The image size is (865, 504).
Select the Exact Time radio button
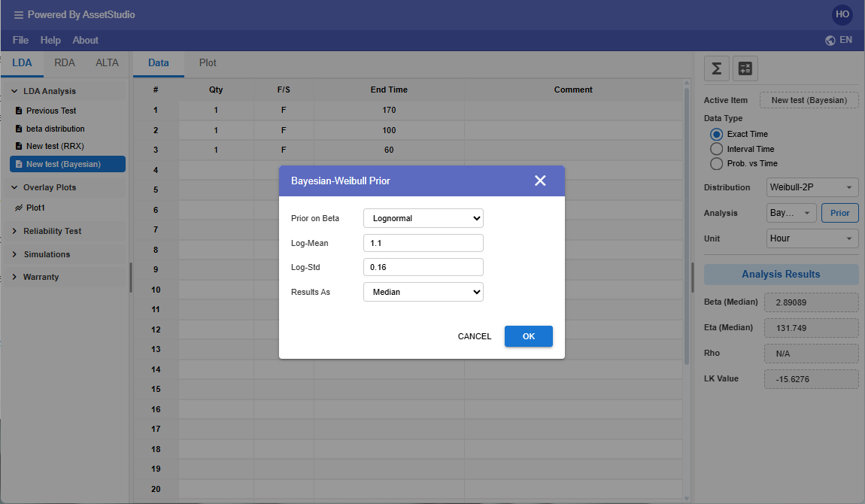716,134
